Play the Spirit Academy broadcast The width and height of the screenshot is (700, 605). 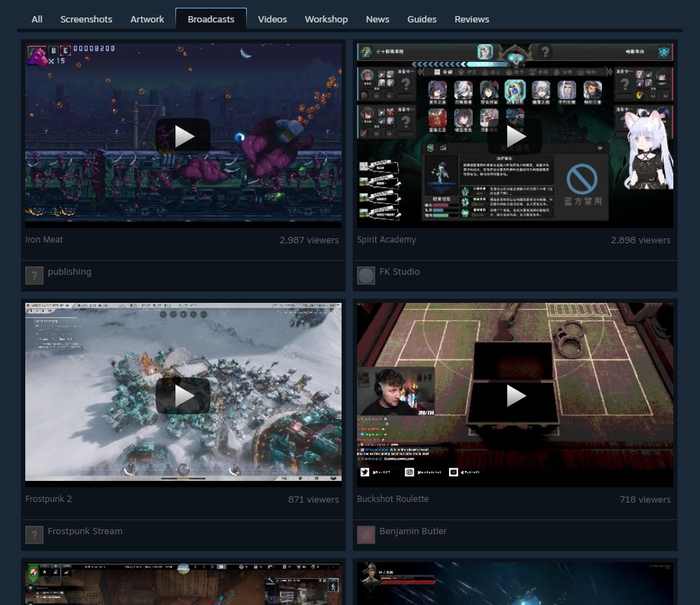coord(515,136)
